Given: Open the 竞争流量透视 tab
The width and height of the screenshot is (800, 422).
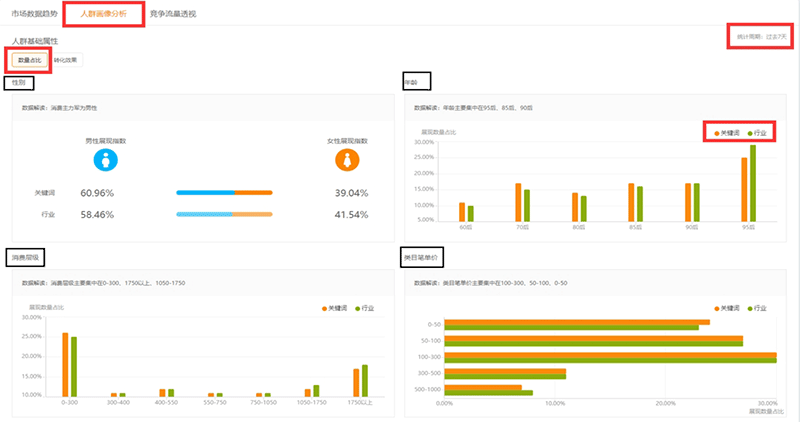Looking at the screenshot, I should pos(173,14).
